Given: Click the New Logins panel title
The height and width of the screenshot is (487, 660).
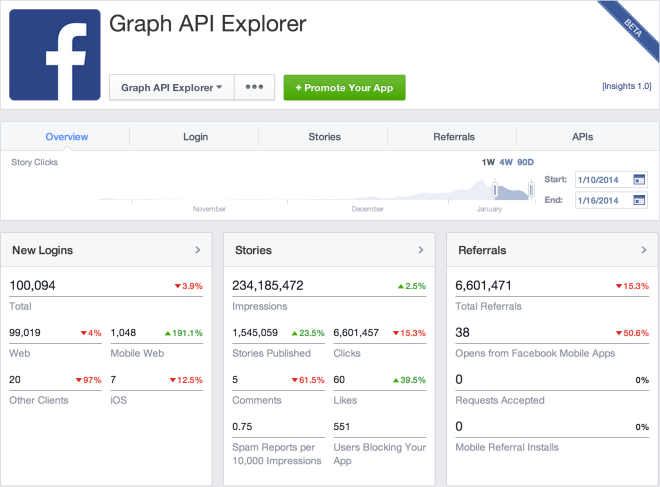Looking at the screenshot, I should click(43, 250).
